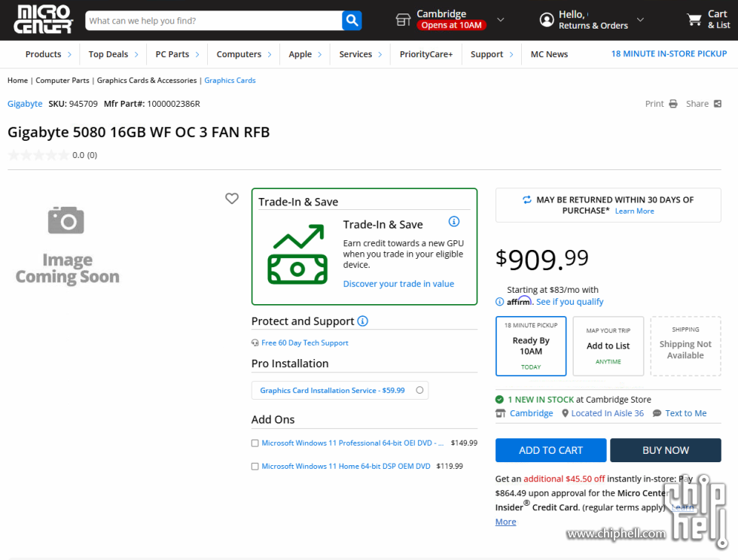Open the Top Deals menu
Viewport: 738px width, 560px height.
(108, 54)
